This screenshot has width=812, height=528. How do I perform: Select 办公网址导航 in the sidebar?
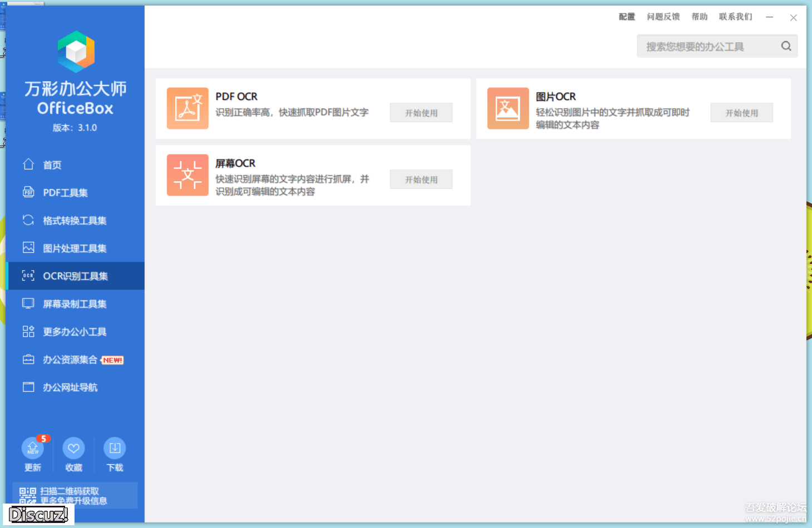point(76,387)
